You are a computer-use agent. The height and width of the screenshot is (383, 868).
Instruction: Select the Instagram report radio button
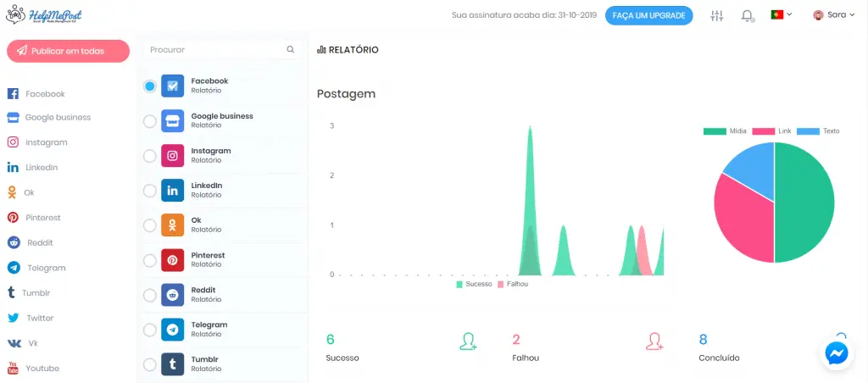click(x=150, y=156)
